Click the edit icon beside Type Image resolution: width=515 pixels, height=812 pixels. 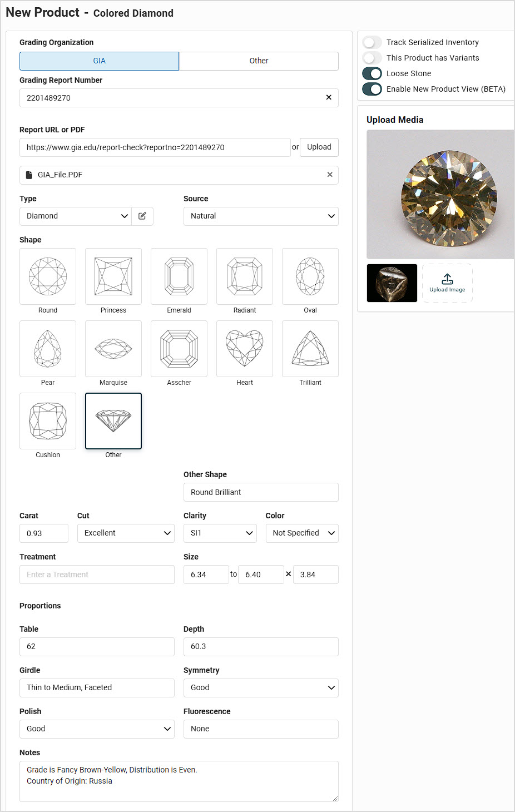(142, 216)
